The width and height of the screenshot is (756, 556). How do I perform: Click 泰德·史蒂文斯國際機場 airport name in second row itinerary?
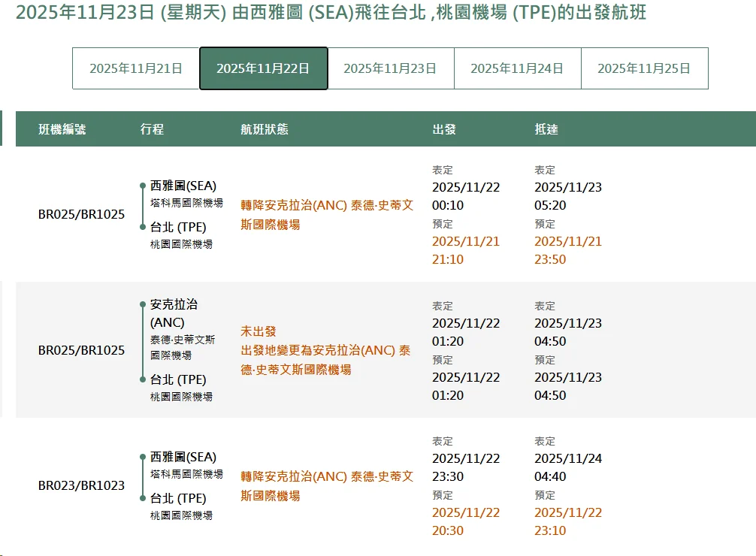(x=183, y=348)
